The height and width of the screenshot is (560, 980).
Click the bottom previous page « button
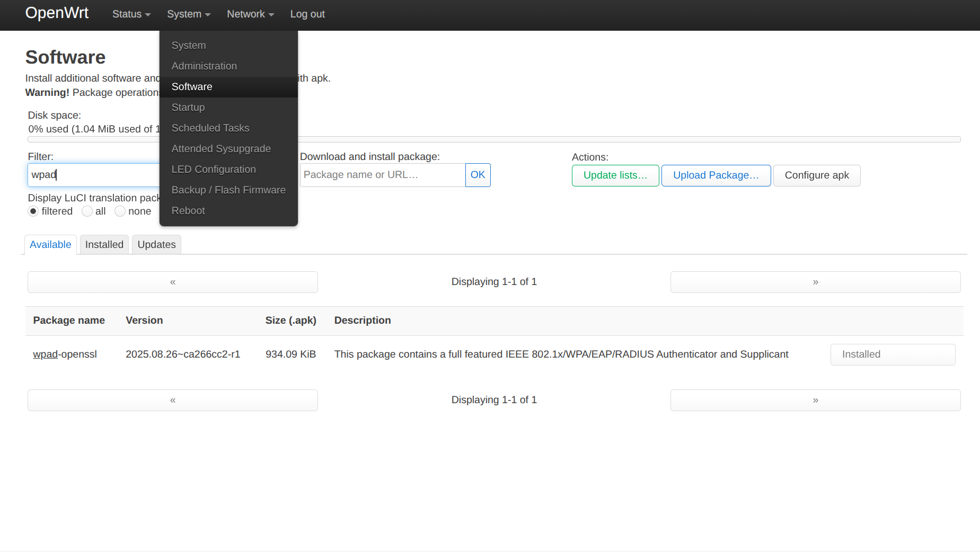click(x=173, y=401)
